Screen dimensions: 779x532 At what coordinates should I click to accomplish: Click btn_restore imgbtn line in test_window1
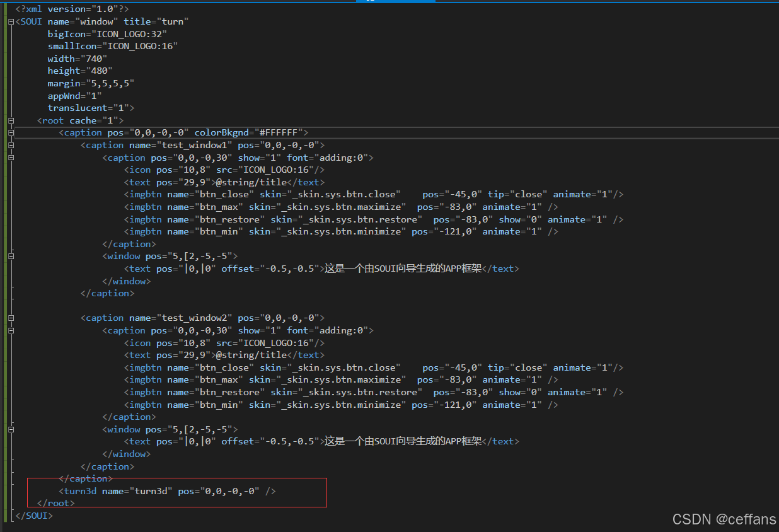(374, 219)
